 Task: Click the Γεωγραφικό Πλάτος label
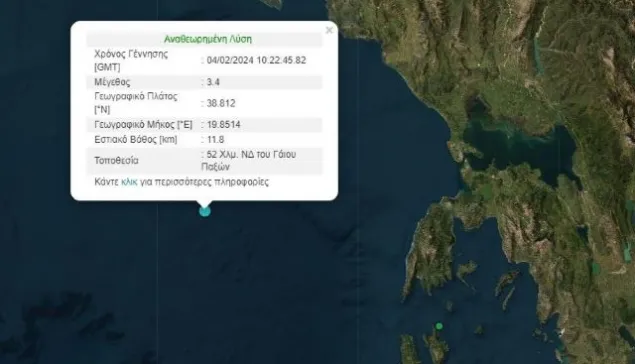(136, 97)
